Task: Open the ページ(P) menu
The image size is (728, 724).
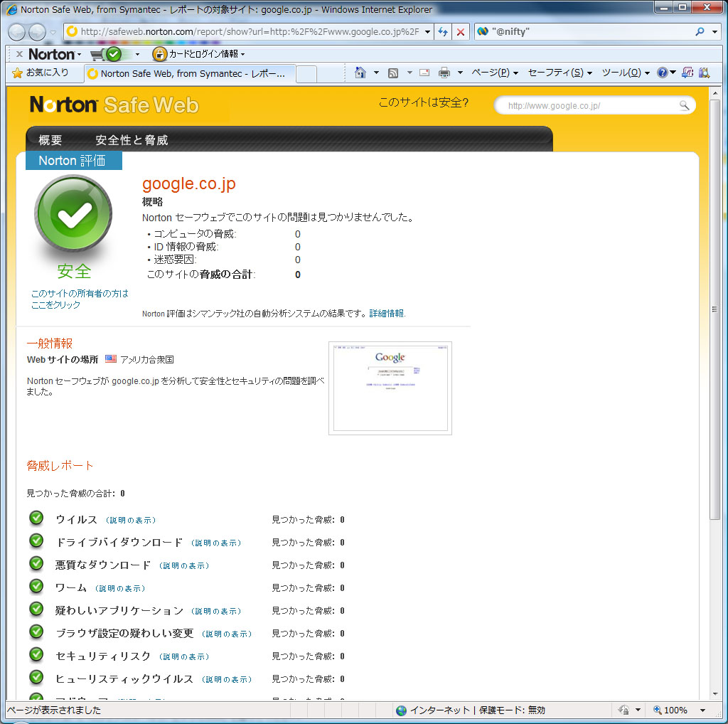Action: [x=495, y=73]
